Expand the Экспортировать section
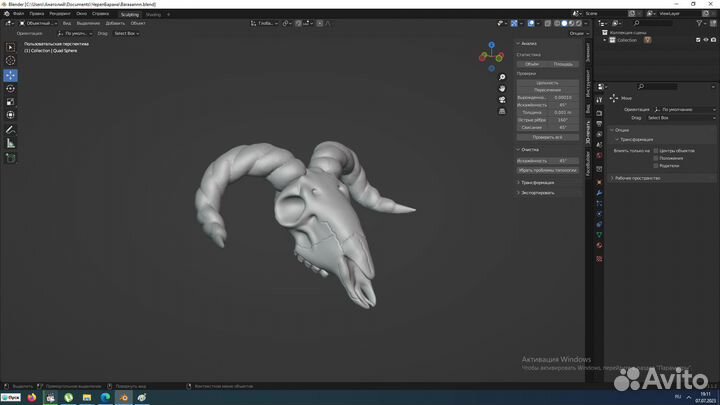720x405 pixels. pyautogui.click(x=537, y=192)
